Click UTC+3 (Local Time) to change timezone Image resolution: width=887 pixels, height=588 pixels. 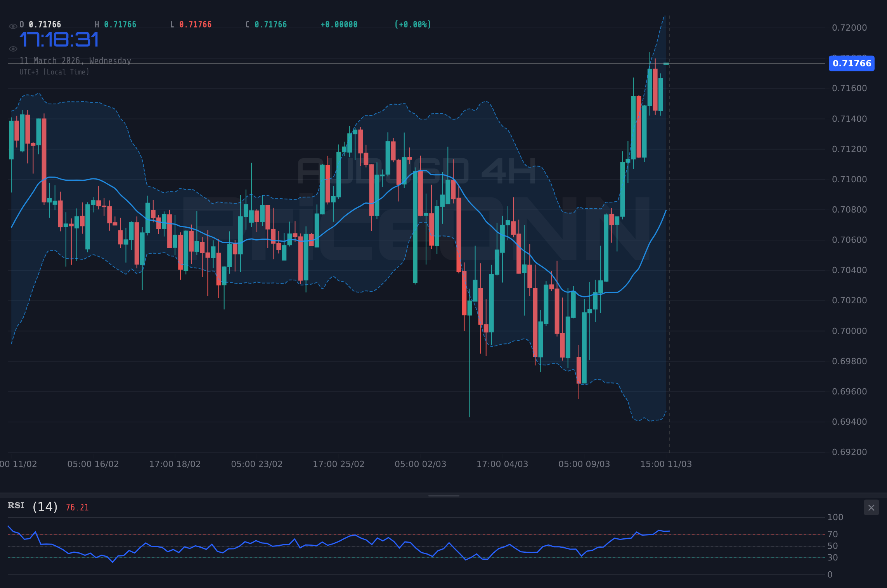pos(54,72)
